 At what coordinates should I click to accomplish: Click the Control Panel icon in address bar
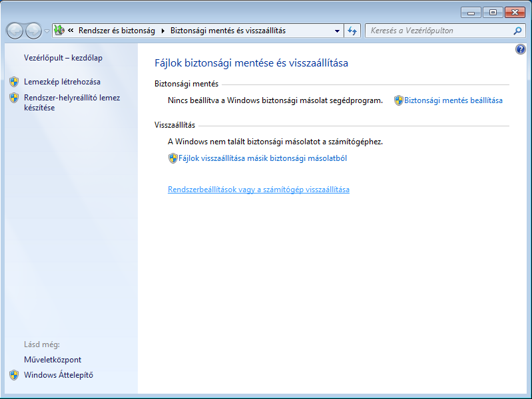tap(59, 30)
